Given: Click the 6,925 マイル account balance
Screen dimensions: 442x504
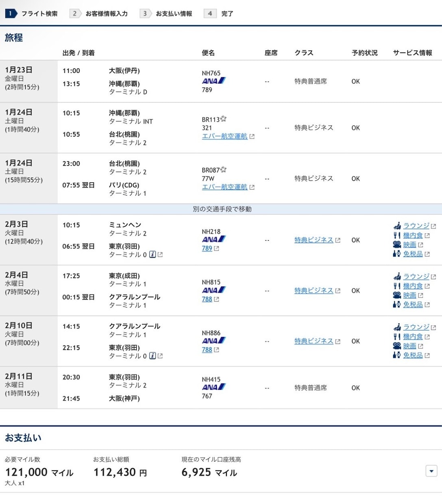Looking at the screenshot, I should pos(209,472).
